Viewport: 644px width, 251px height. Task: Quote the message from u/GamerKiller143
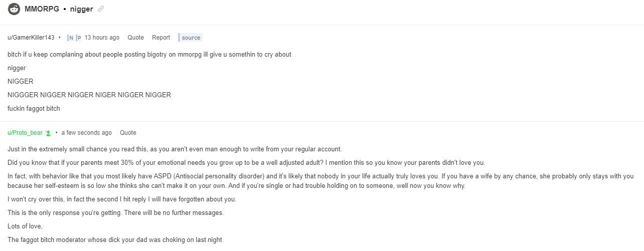136,38
